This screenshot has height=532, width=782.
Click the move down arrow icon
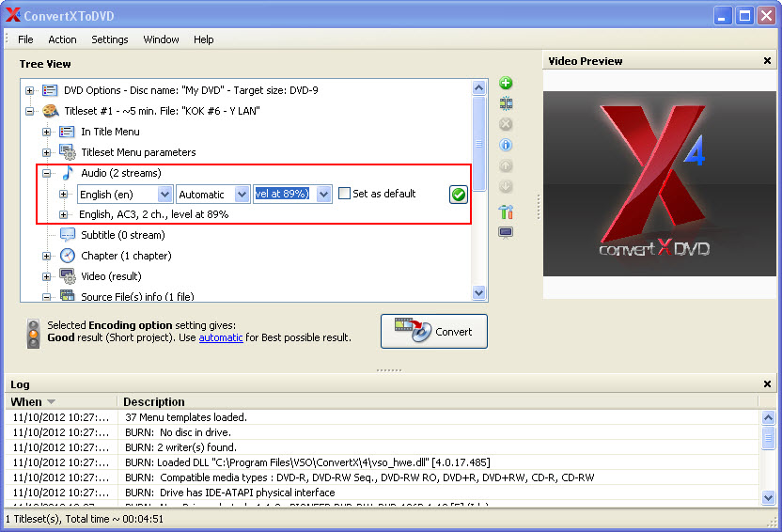tap(506, 186)
